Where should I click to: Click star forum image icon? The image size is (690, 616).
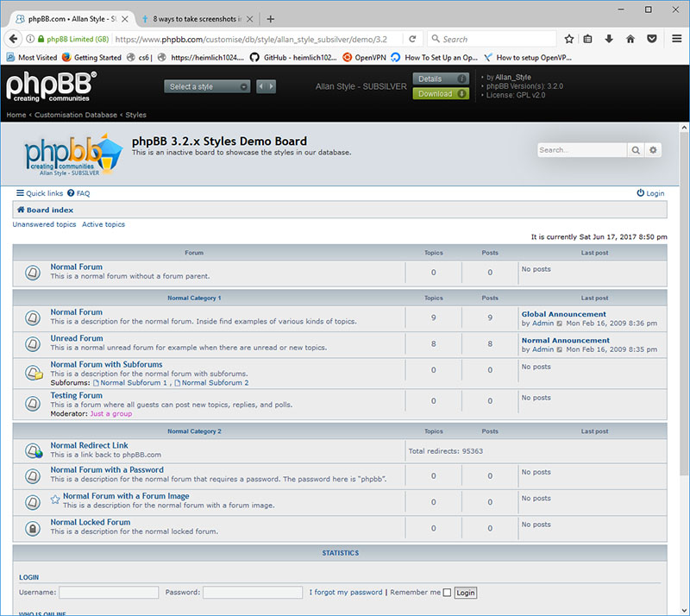(55, 500)
